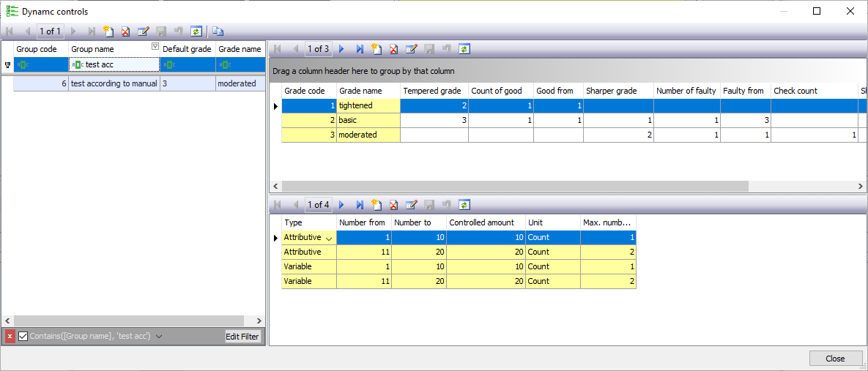Image resolution: width=868 pixels, height=371 pixels.
Task: Add new grade record in grades toolbar
Action: (376, 49)
